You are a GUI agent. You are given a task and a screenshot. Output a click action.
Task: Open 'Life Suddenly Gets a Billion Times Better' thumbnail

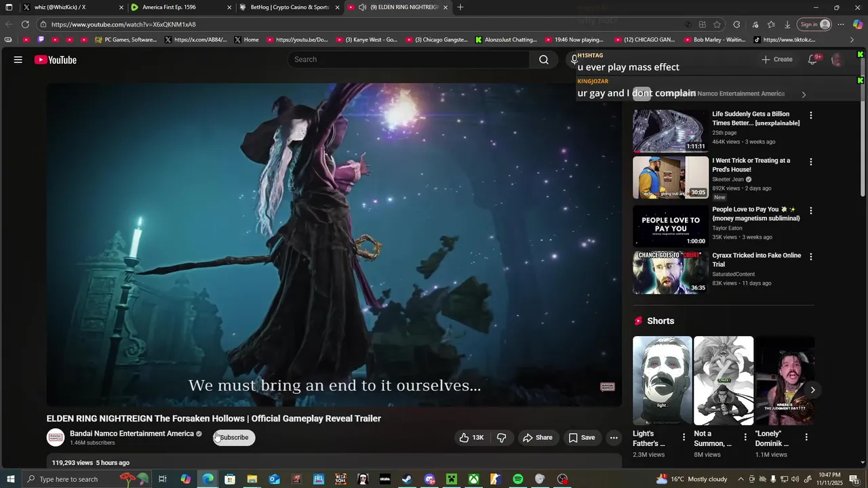(x=670, y=131)
